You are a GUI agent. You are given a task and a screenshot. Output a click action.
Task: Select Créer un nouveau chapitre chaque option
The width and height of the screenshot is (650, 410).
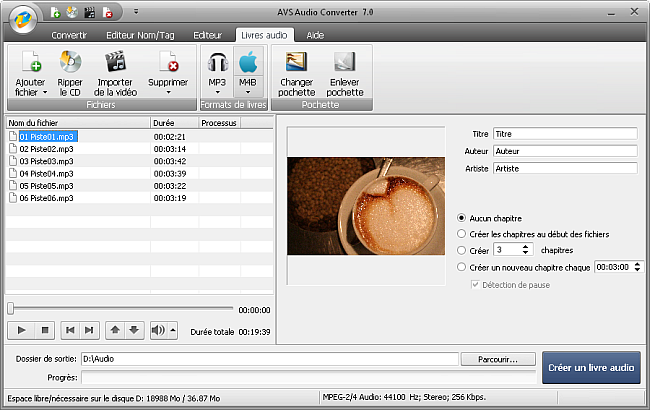coord(461,267)
